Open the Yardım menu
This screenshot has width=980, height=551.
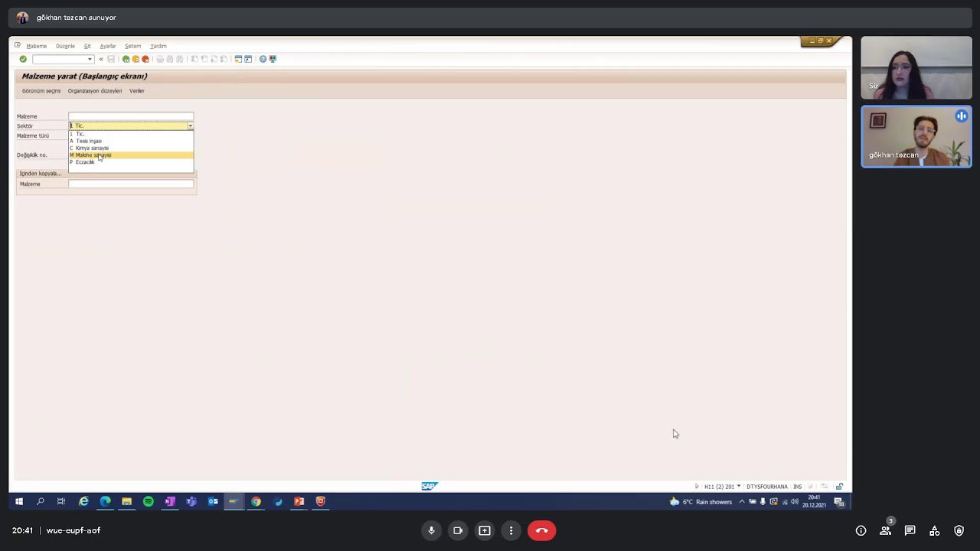158,46
